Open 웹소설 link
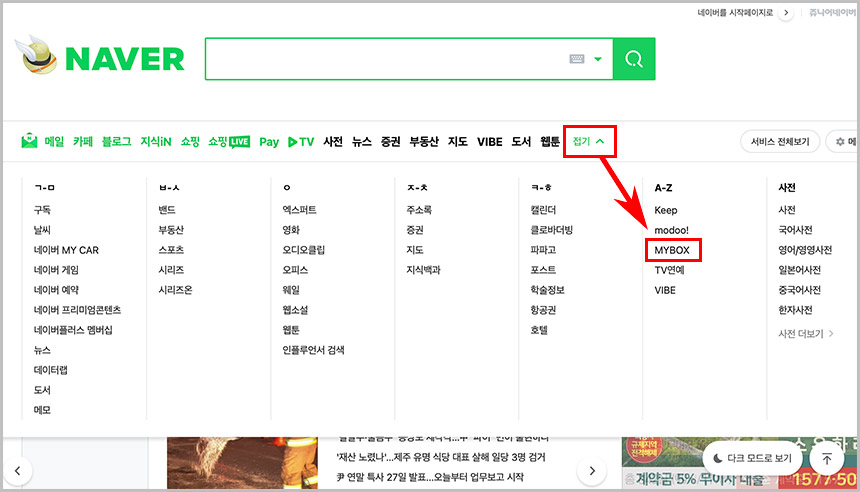Viewport: 860px width, 492px height. point(295,310)
